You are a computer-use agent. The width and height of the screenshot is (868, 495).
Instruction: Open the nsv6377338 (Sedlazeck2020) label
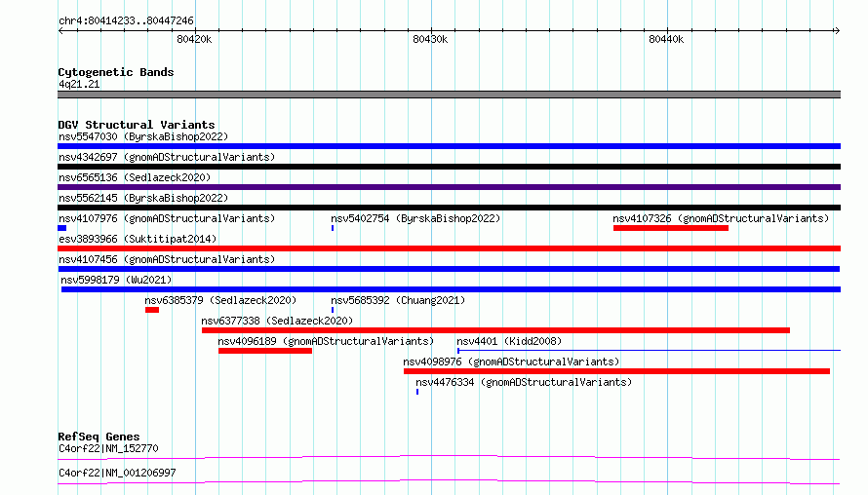(277, 321)
